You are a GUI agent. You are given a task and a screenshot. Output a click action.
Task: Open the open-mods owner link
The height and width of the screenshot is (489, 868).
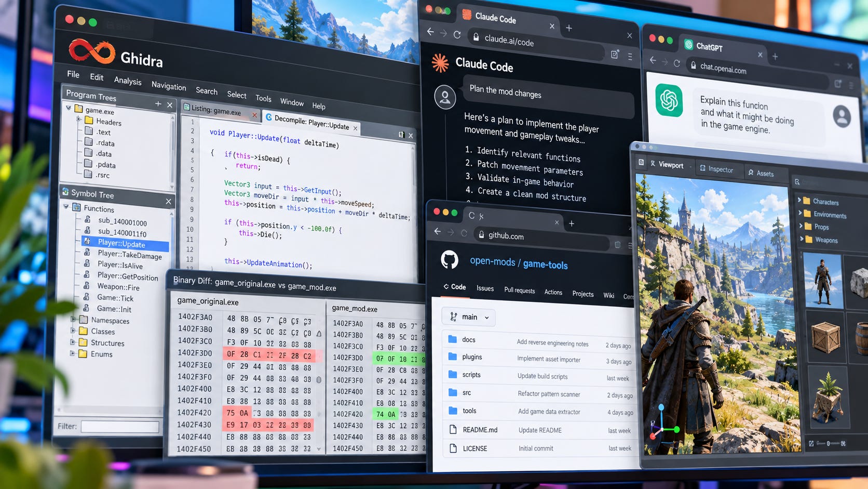click(493, 261)
